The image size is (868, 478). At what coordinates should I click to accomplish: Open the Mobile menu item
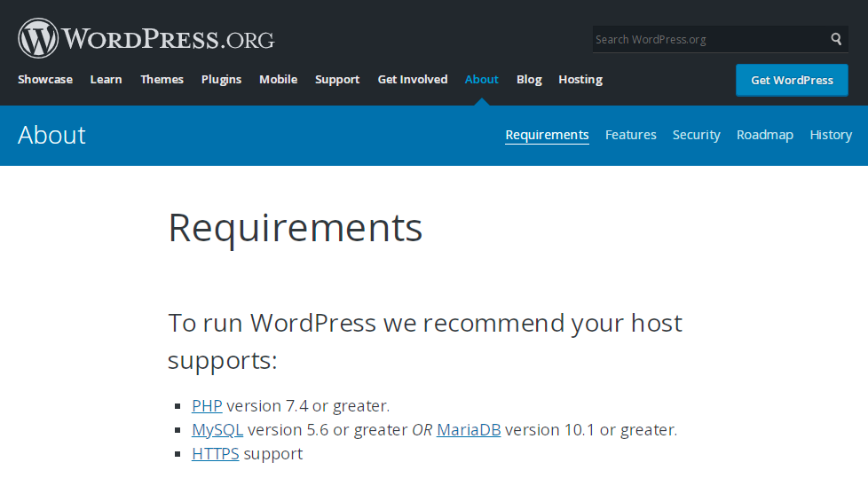(x=279, y=79)
